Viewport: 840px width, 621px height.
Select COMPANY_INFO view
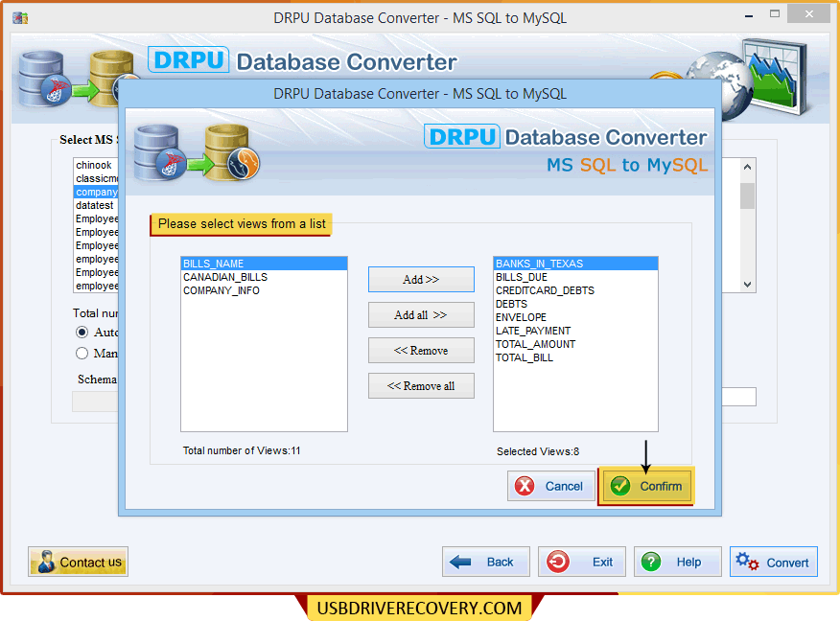tap(264, 290)
